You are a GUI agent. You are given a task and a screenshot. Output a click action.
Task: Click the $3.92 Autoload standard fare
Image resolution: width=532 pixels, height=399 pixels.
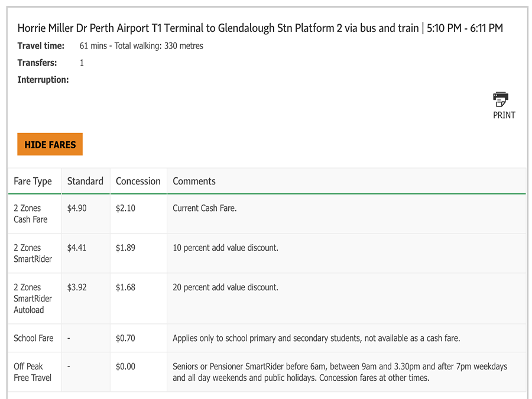tap(77, 287)
